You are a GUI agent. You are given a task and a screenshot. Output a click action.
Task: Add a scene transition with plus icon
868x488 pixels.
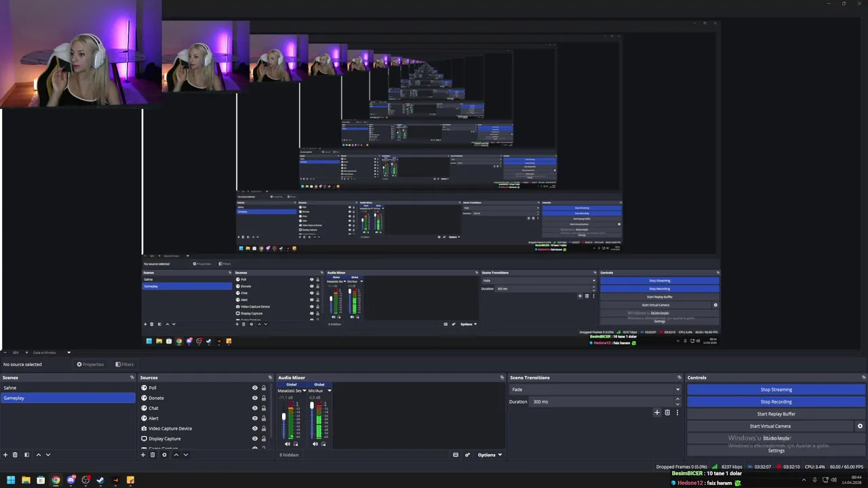coord(656,412)
